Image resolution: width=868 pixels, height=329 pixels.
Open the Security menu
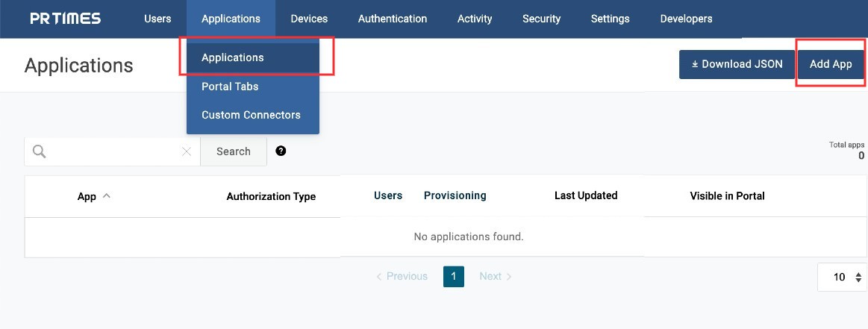coord(541,19)
